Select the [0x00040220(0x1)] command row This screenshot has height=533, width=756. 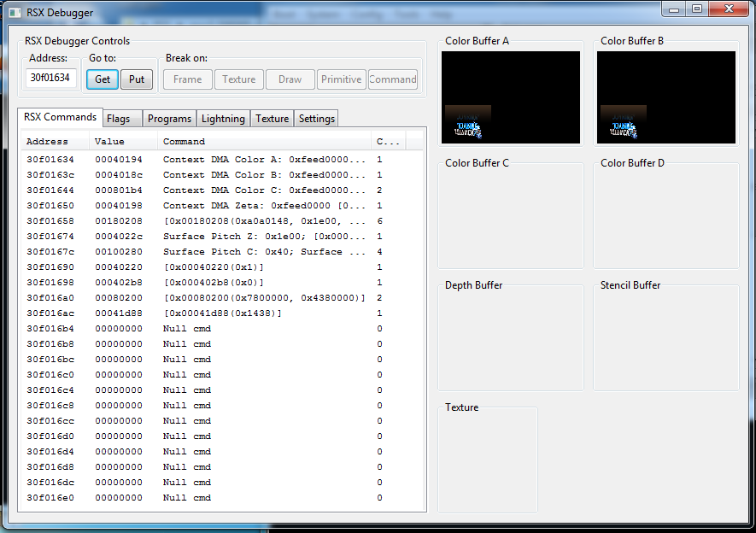point(222,267)
